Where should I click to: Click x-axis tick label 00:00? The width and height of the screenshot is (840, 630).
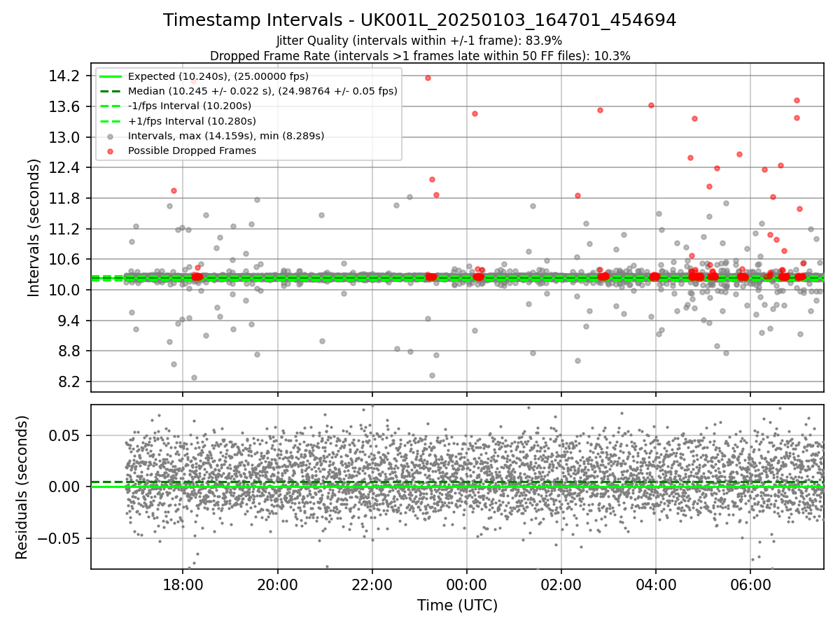[466, 584]
